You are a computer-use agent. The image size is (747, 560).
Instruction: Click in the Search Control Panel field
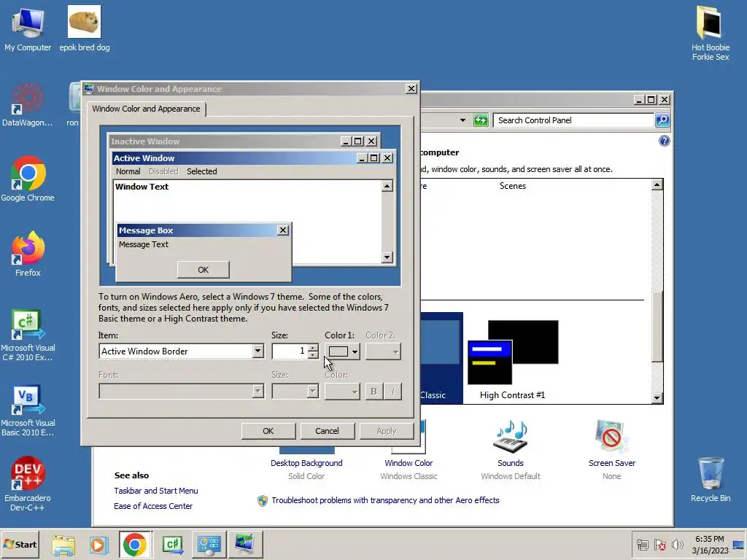574,120
